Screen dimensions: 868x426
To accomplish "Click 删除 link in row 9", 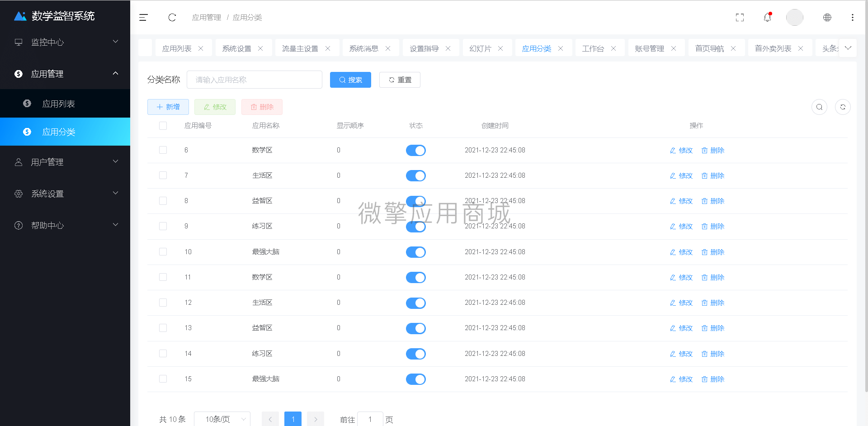I will [713, 226].
